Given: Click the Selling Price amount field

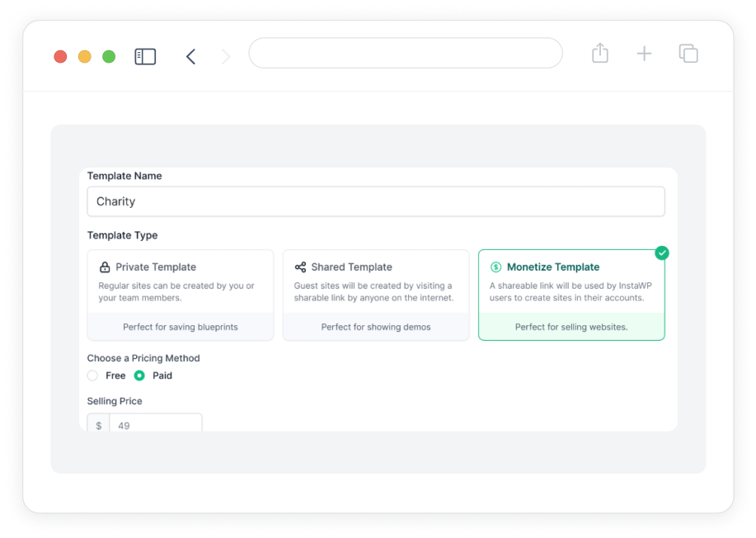Looking at the screenshot, I should (x=155, y=423).
